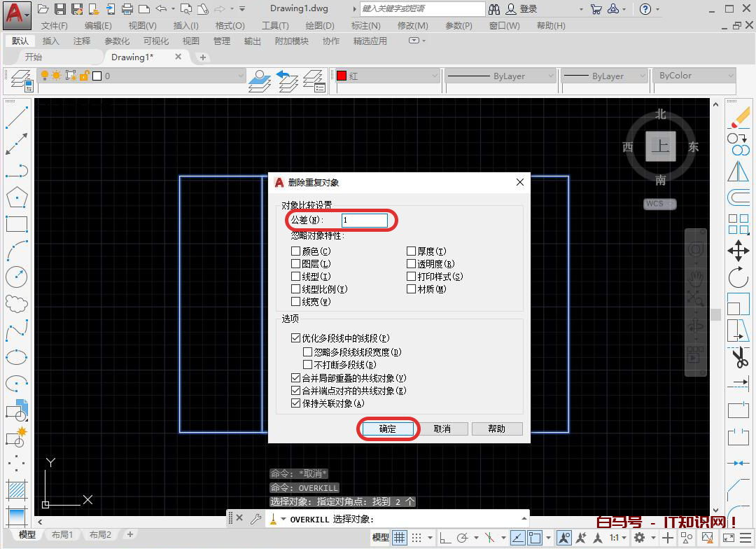Uncheck 优化多段线中的线段(P) option
Screen dimensions: 756x549
296,338
